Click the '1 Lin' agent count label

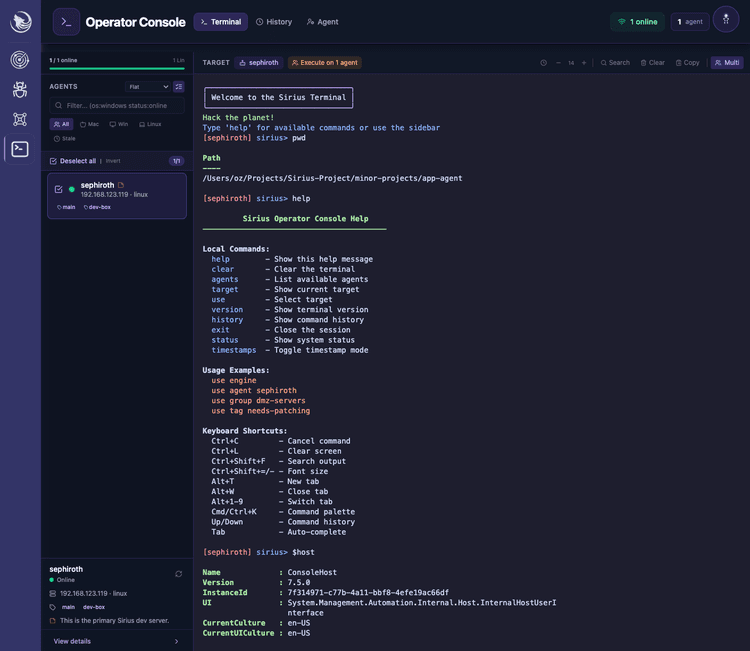178,60
